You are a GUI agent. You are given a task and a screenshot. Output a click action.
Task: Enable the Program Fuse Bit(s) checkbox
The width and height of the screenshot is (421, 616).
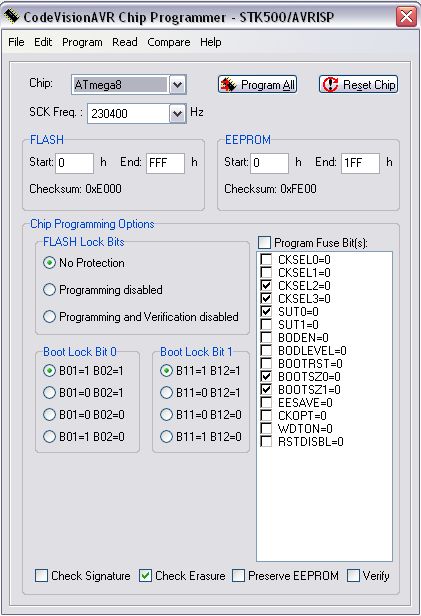tap(264, 242)
